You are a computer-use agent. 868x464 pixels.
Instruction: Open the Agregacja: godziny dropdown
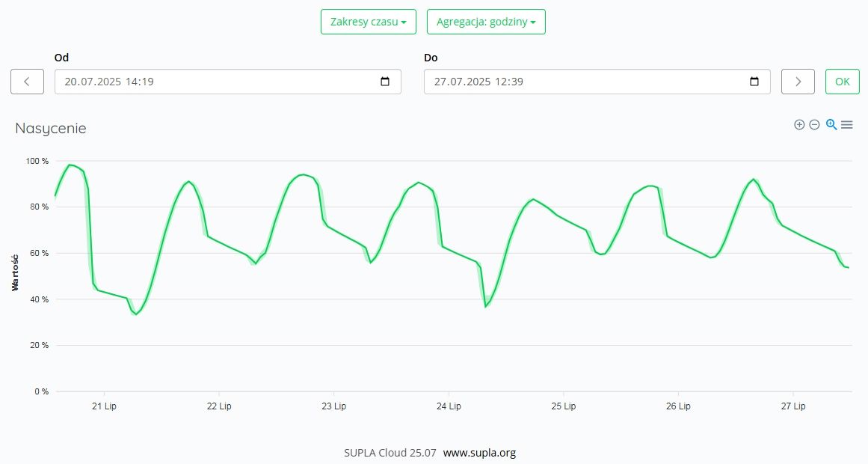click(486, 22)
